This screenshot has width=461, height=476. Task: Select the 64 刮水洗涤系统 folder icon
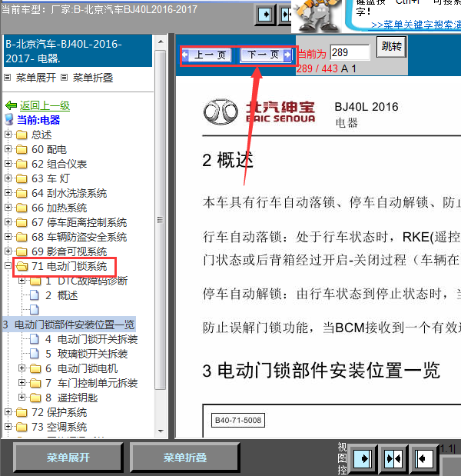tap(22, 193)
